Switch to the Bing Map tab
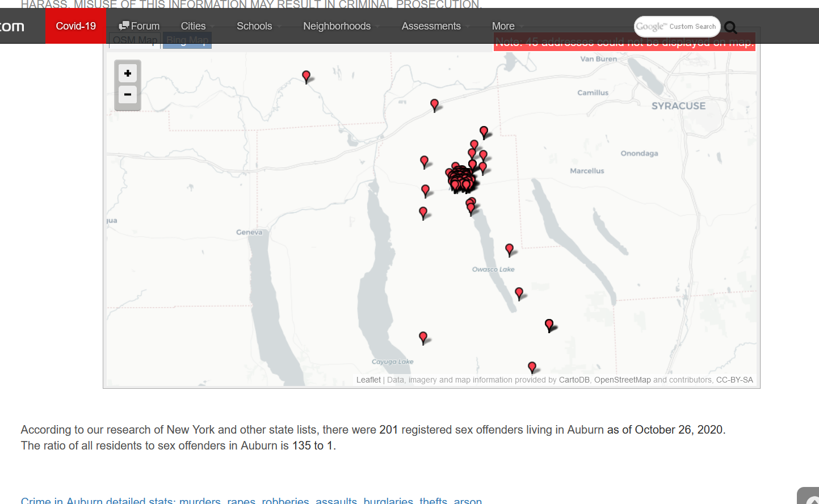The width and height of the screenshot is (819, 504). pos(187,40)
